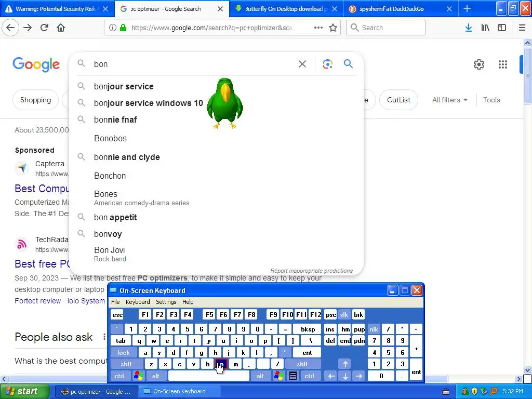Screen dimensions: 532x399
Task: Switch to the Warning: Potential Security Risk tab
Action: 56,8
